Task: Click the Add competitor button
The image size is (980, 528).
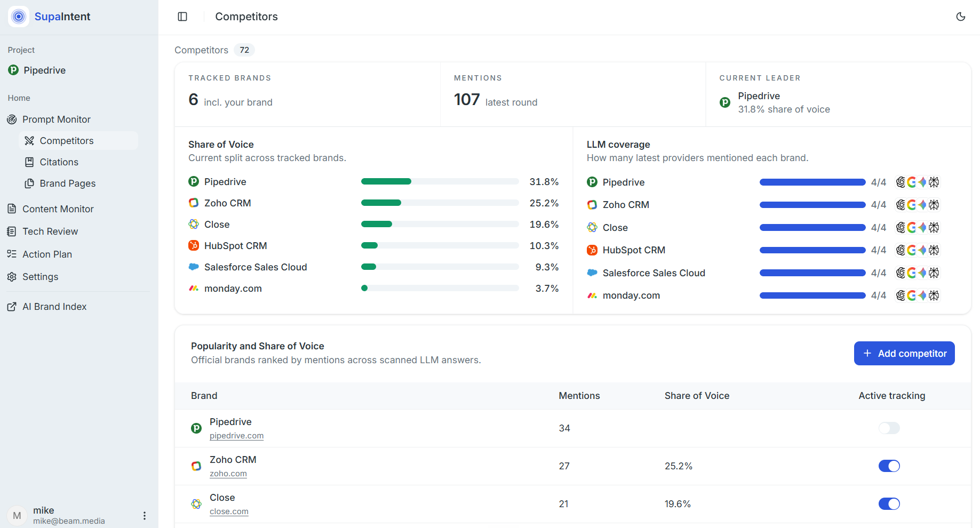Action: coord(904,354)
